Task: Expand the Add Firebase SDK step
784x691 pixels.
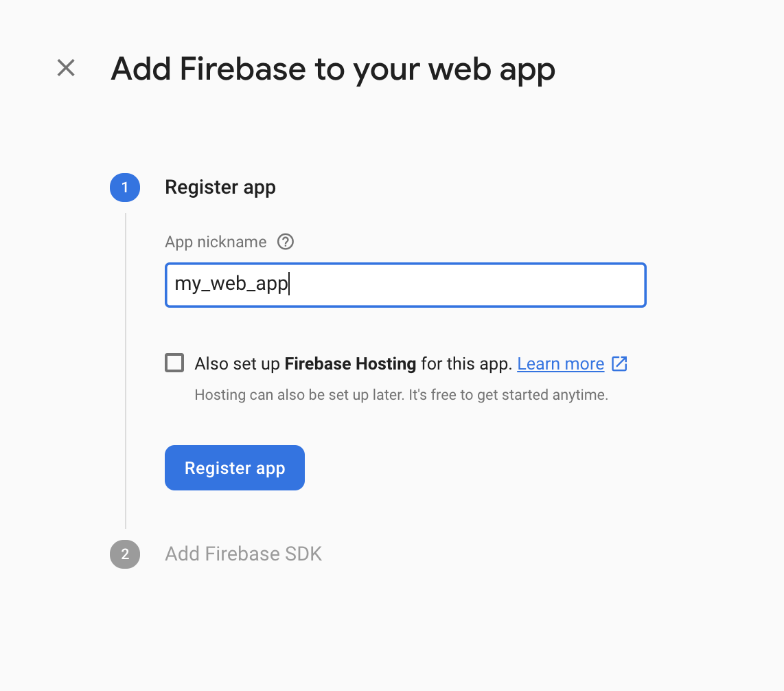Action: [243, 554]
